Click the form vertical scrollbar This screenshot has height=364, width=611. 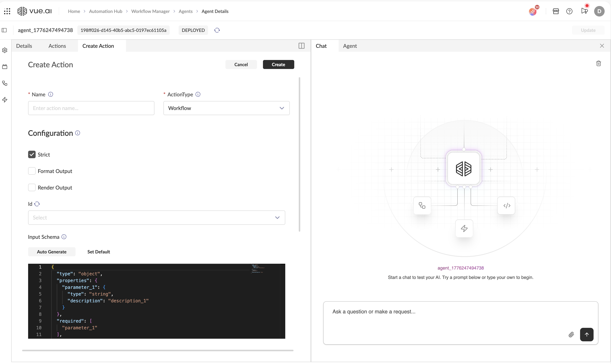pos(299,154)
